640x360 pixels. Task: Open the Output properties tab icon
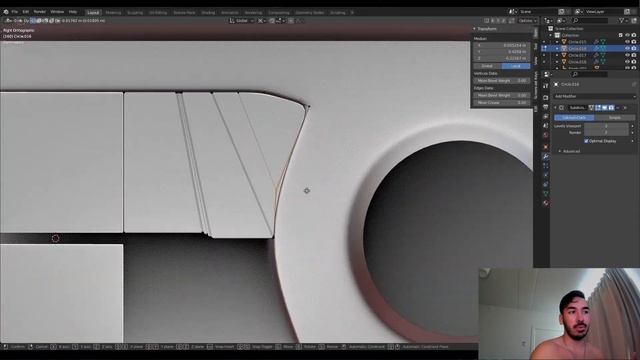click(x=546, y=107)
